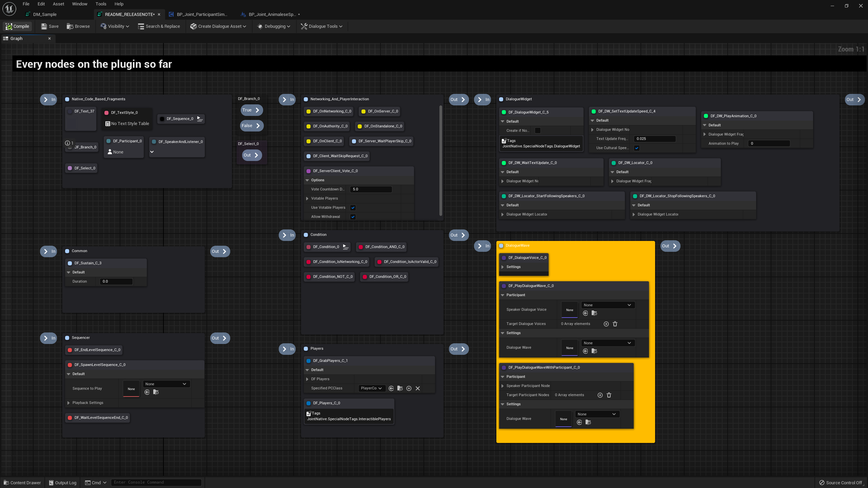Clear the Specified PCClass value

point(418,388)
